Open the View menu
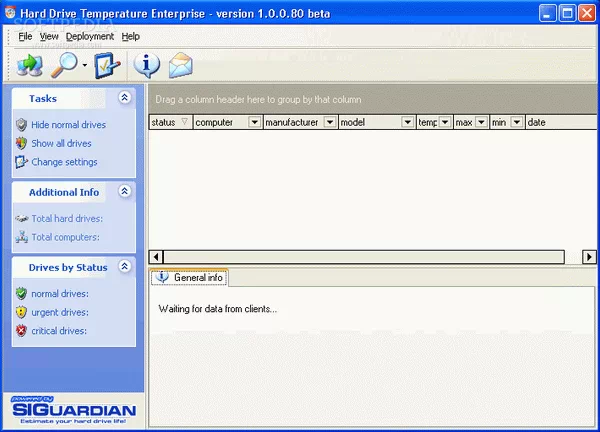This screenshot has width=600, height=432. click(49, 36)
